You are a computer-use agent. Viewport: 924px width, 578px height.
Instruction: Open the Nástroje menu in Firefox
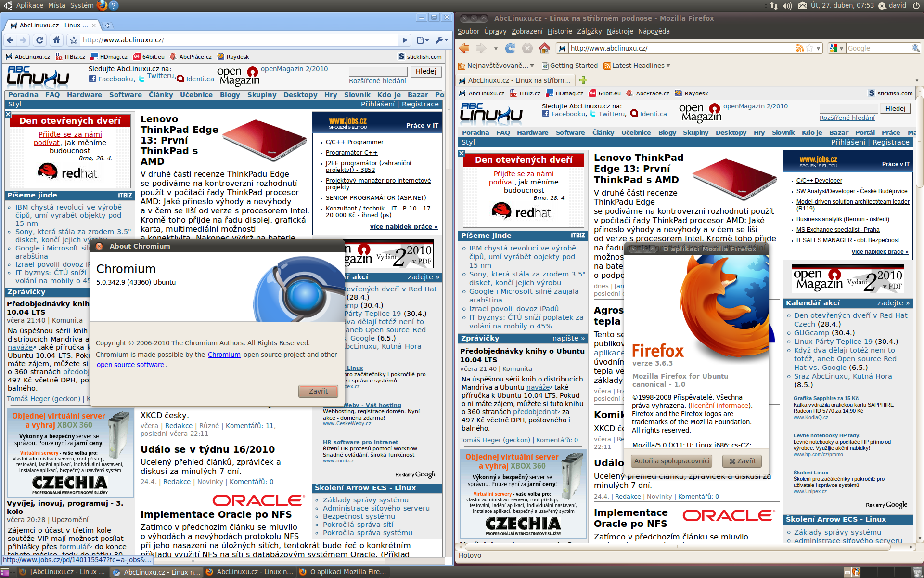click(620, 31)
